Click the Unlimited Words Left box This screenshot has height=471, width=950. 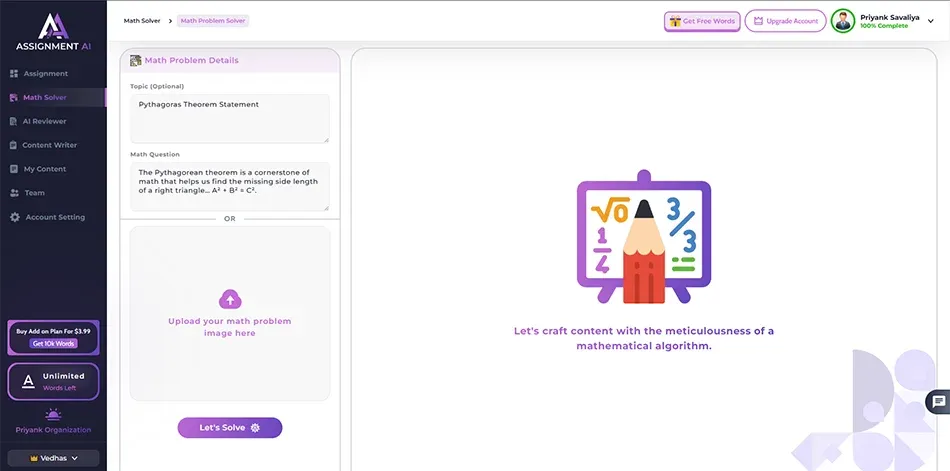click(53, 382)
